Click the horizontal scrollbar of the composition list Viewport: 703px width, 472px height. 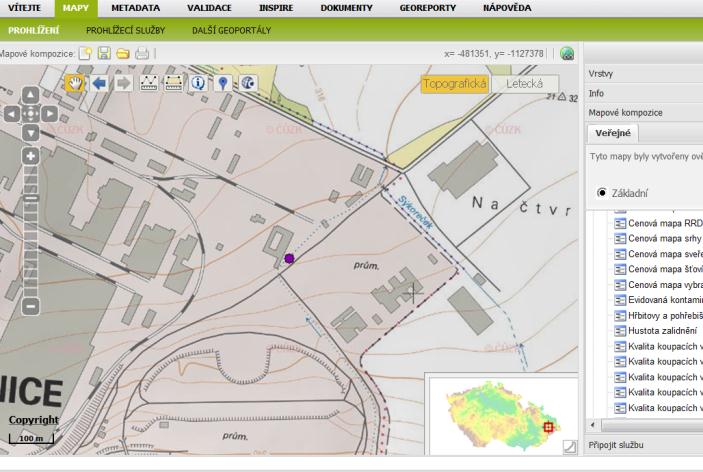[x=650, y=424]
